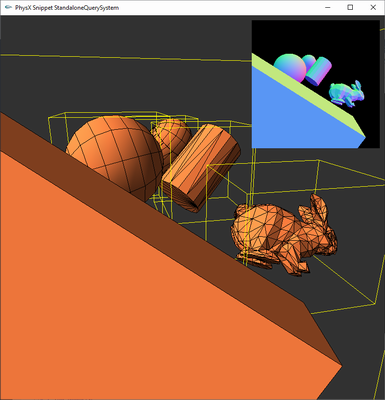Click the light orange face of the ramp

pos(133,300)
